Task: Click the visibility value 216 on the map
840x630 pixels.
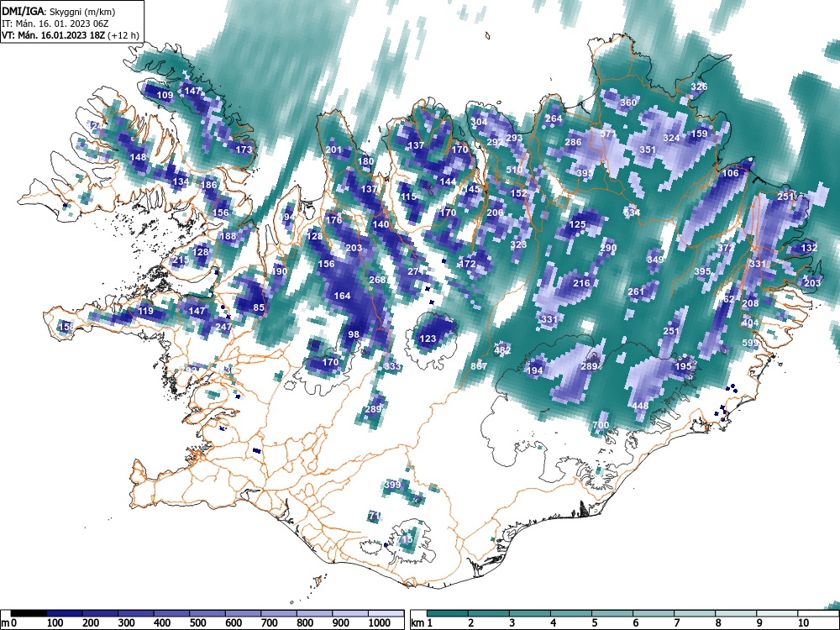Action: coord(580,283)
